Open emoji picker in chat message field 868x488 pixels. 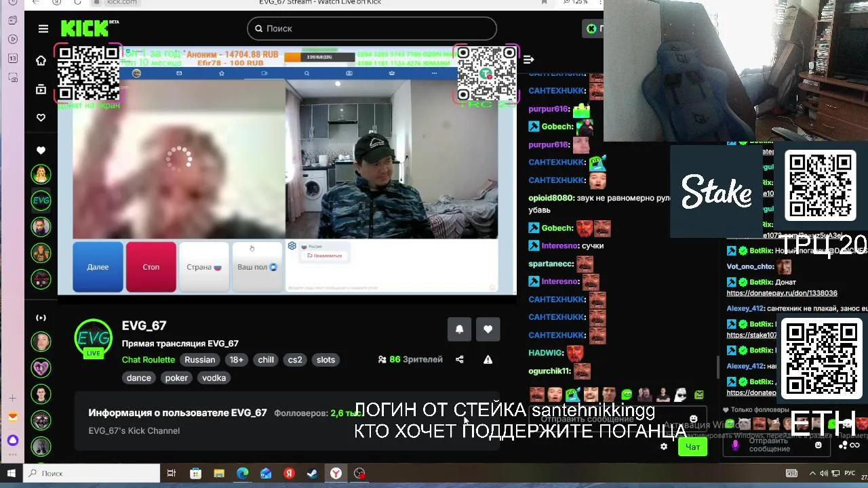click(x=693, y=420)
